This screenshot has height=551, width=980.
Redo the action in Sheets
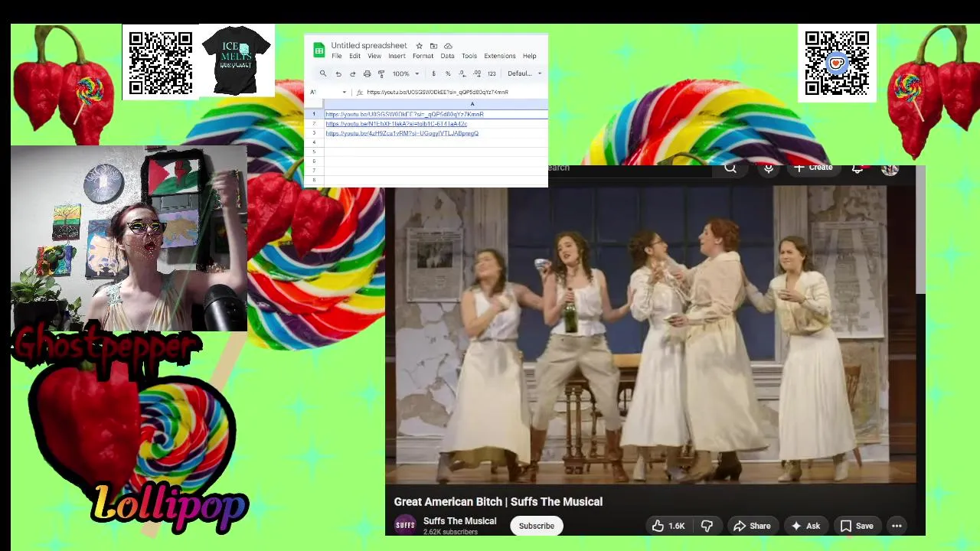(x=352, y=73)
